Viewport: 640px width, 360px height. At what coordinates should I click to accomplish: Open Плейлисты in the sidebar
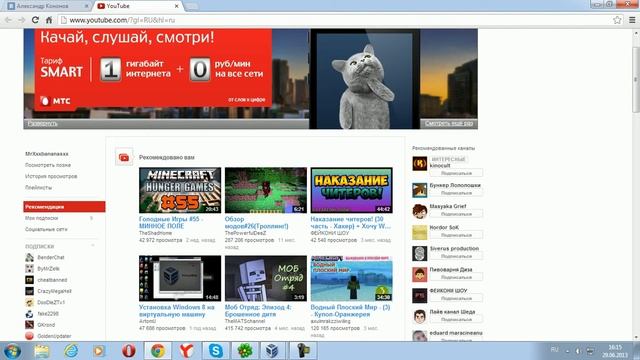38,188
